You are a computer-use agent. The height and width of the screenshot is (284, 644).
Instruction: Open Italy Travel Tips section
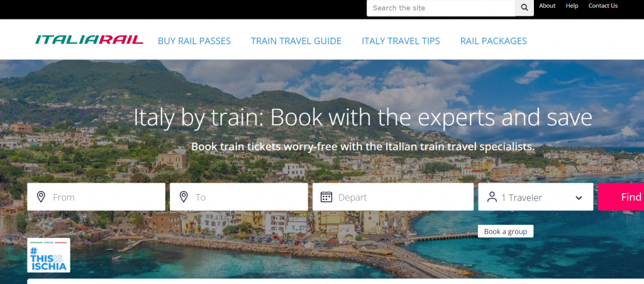click(x=401, y=41)
